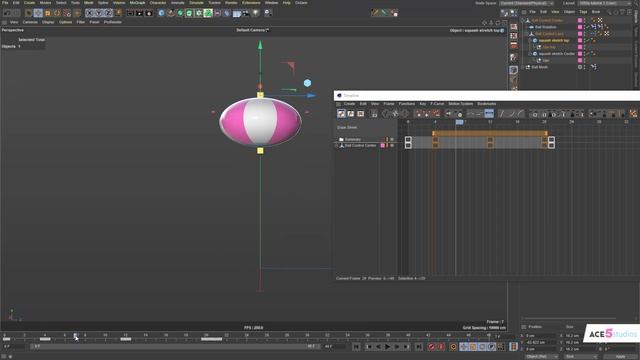Click the Undo icon in main toolbar
This screenshot has height=360, width=640.
[x=7, y=13]
